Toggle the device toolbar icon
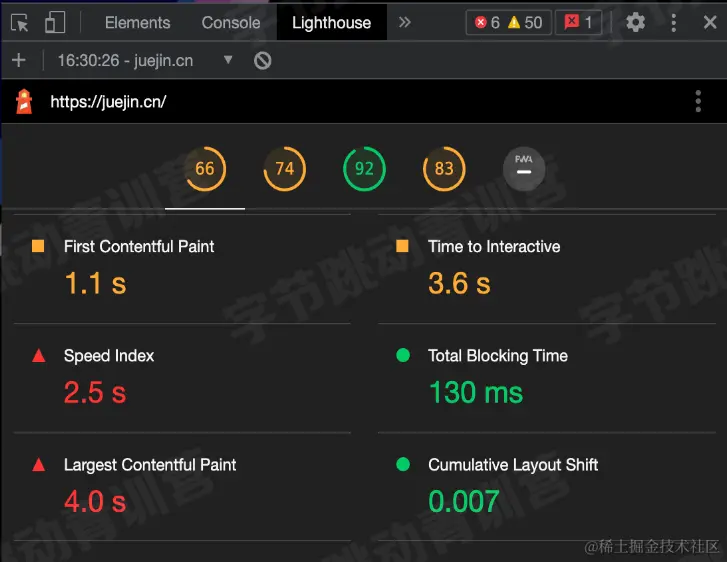The image size is (727, 562). tap(55, 22)
